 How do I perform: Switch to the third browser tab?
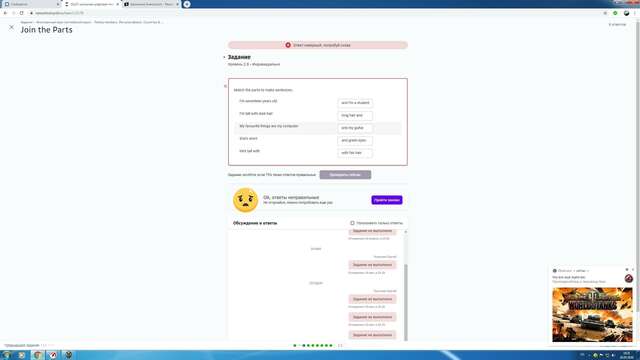pos(151,4)
